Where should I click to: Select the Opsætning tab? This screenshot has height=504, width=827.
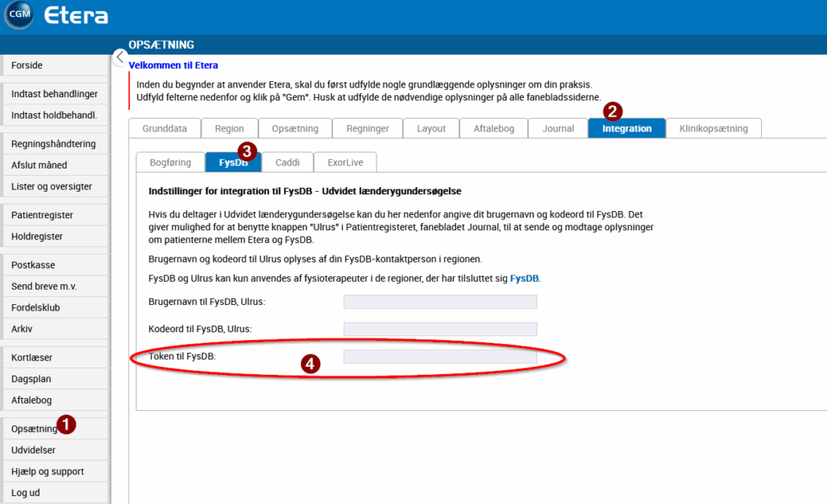tap(295, 128)
